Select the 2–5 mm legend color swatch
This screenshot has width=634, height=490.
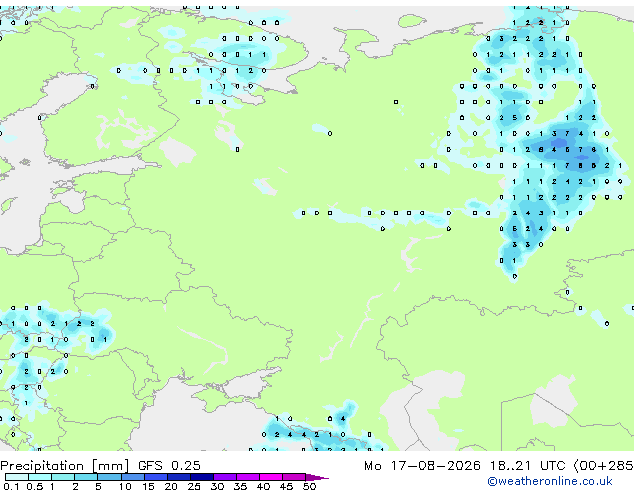(86, 477)
